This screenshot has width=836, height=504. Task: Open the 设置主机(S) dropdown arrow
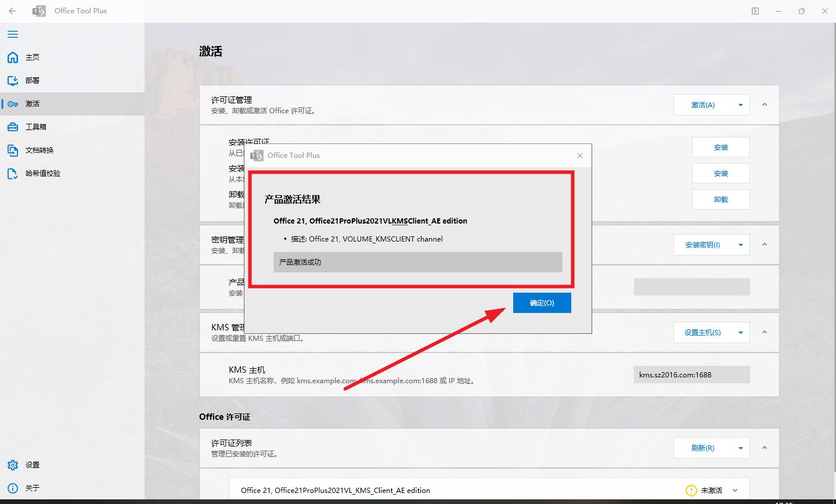click(x=741, y=332)
